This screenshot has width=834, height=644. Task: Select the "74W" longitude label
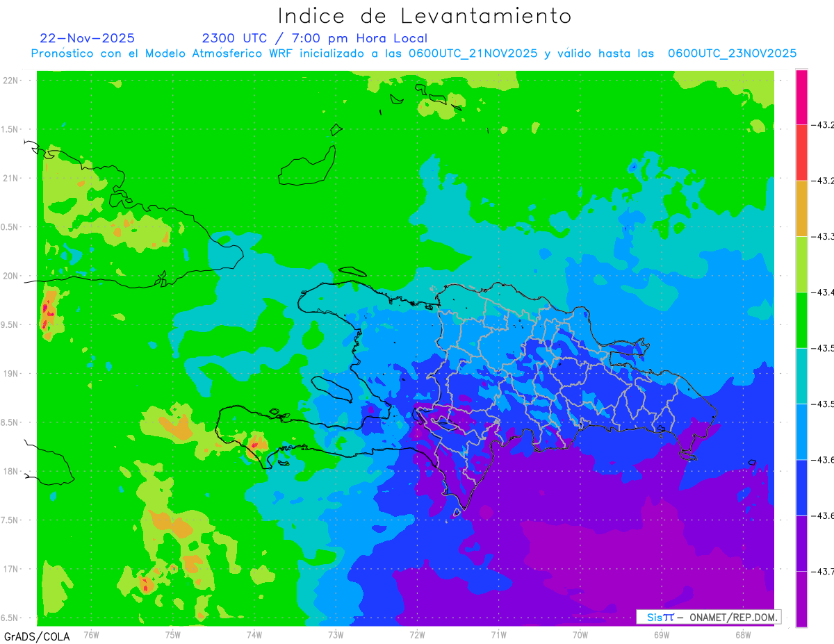(254, 634)
